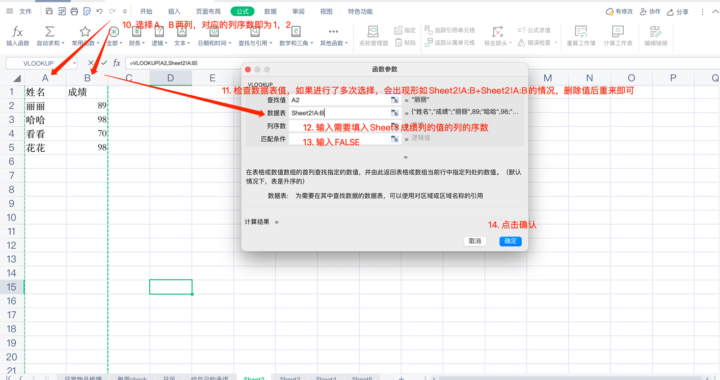Click the cancel X icon in formula bar
The width and height of the screenshot is (720, 380).
tap(91, 63)
